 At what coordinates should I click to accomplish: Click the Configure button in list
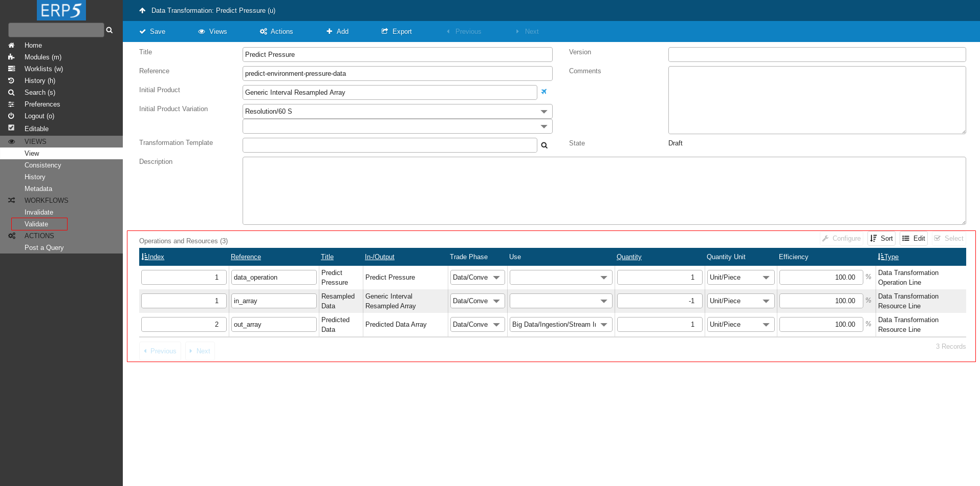click(x=841, y=238)
